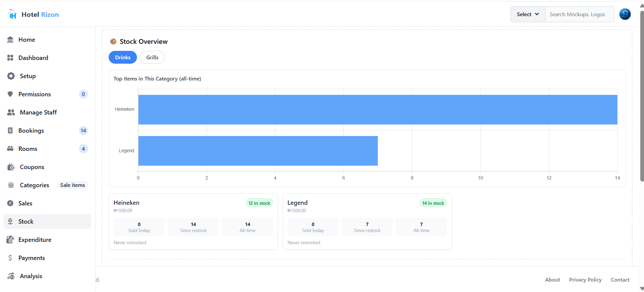This screenshot has width=644, height=292.
Task: Click the Manage Staff people icon
Action: coord(11,112)
